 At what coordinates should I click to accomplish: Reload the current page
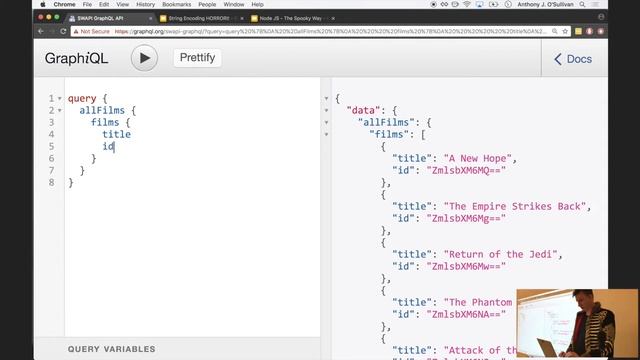point(63,31)
